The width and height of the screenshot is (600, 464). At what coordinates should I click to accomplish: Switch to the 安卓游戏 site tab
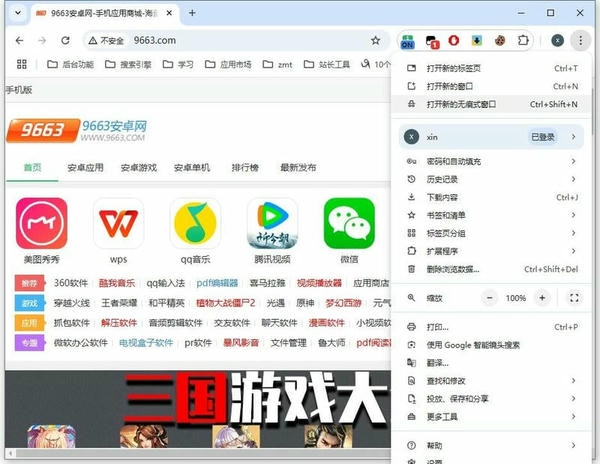(139, 168)
